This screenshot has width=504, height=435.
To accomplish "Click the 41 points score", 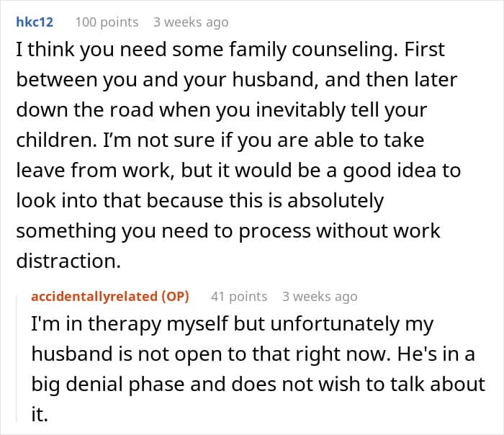I will (239, 297).
